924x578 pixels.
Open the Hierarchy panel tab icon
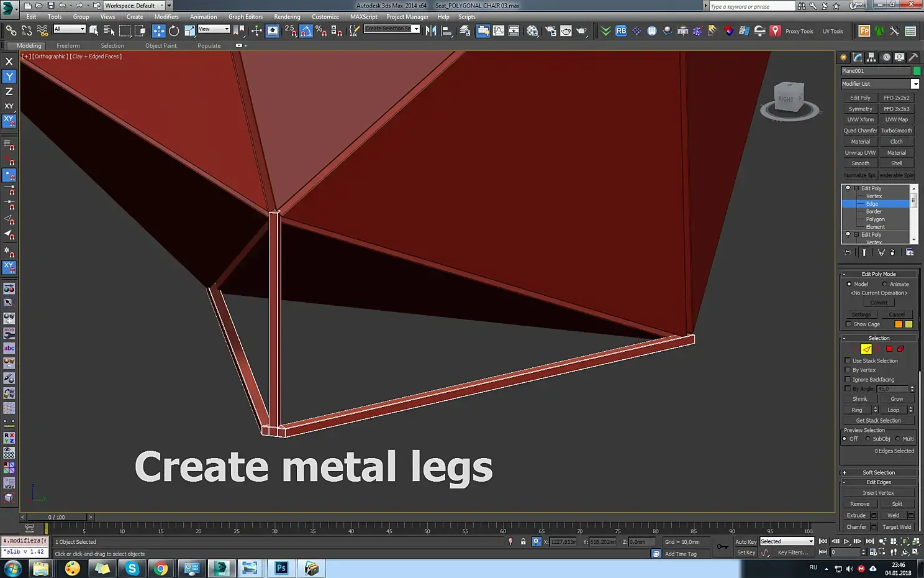coord(872,57)
